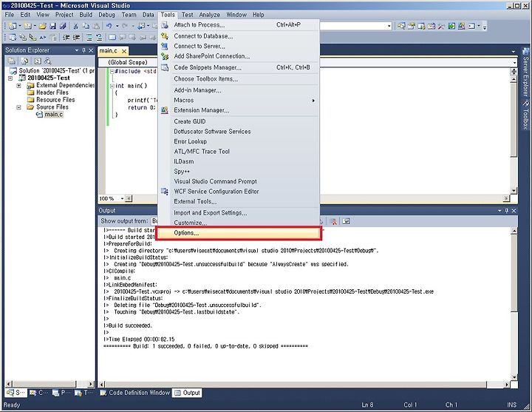Click the Undo arrow icon
This screenshot has width=532, height=412.
tap(109, 26)
